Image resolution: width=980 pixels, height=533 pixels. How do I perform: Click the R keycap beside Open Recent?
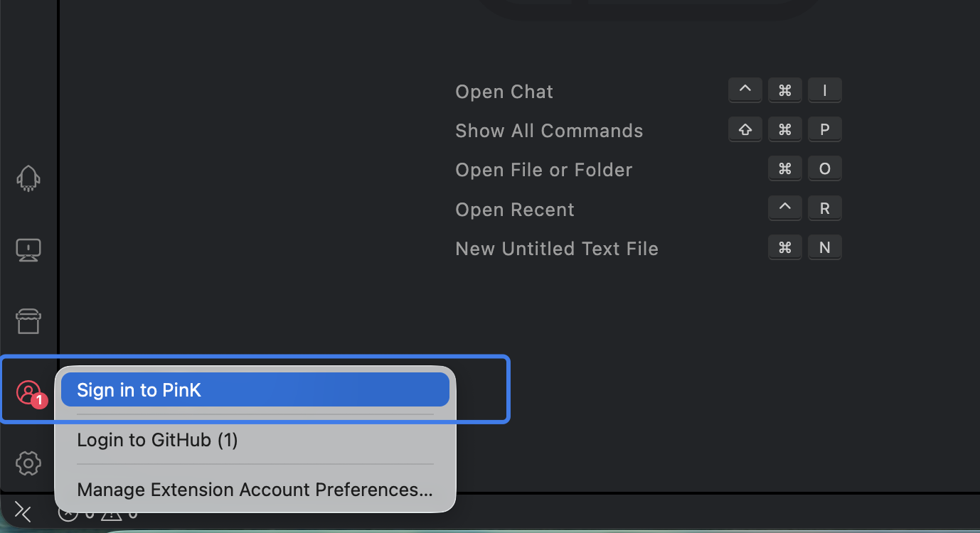click(x=825, y=208)
